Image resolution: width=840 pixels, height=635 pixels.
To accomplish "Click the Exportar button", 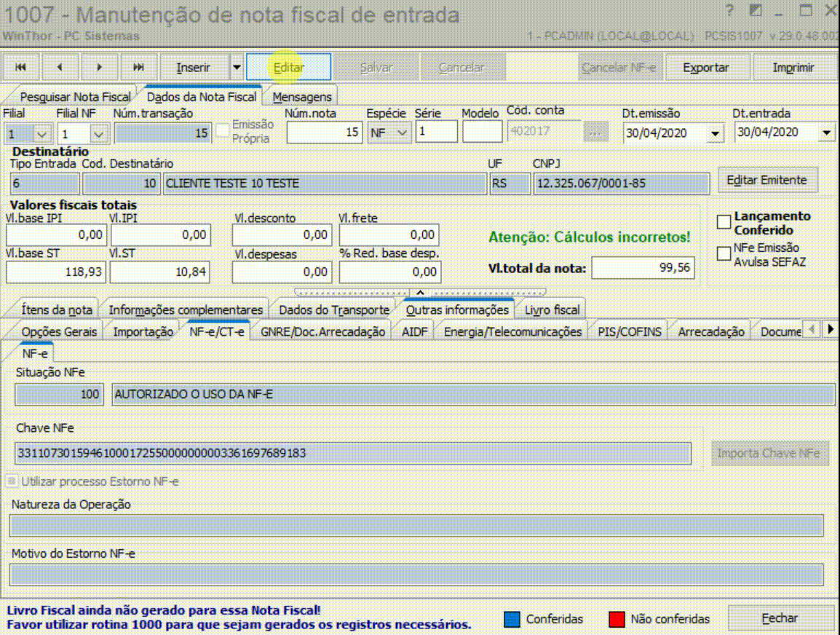I will [706, 68].
